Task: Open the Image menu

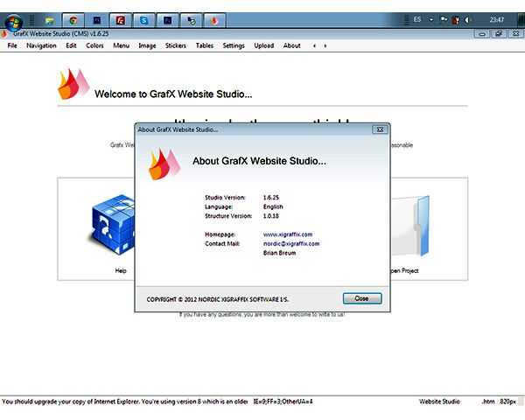Action: [x=147, y=45]
